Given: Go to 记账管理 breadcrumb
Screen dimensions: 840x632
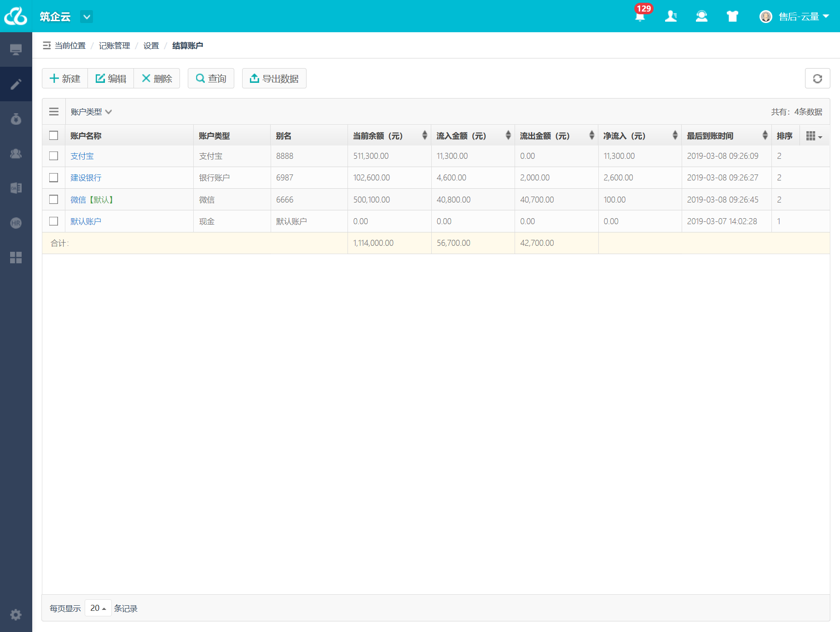Looking at the screenshot, I should pos(115,46).
